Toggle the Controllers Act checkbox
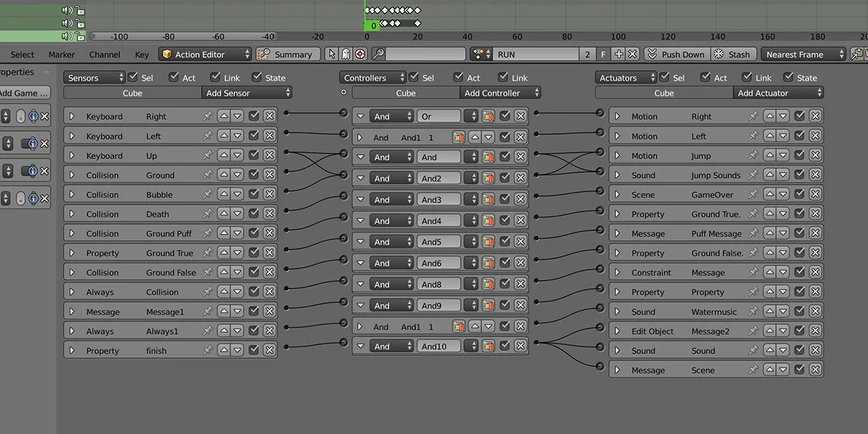 (x=459, y=77)
